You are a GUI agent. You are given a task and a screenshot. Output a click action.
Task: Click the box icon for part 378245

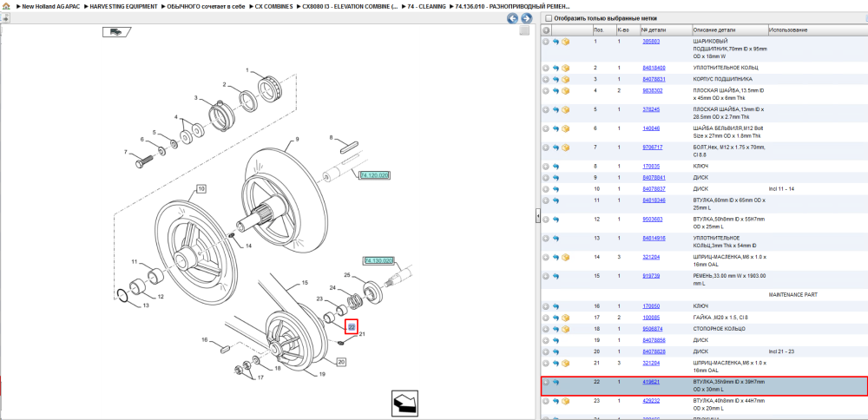tap(566, 109)
